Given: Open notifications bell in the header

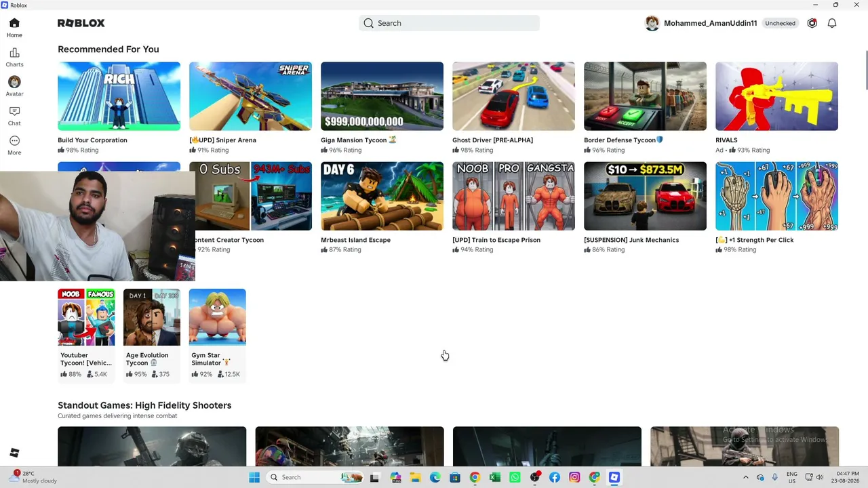Looking at the screenshot, I should coord(832,23).
